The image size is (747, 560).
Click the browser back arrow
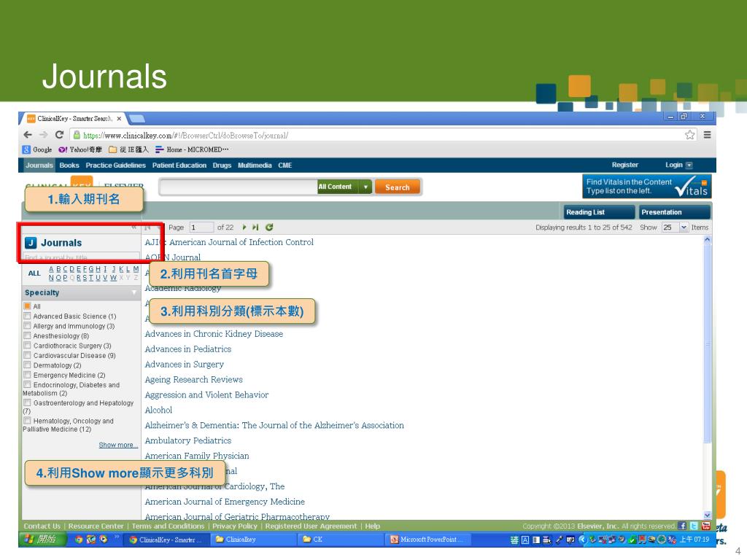point(28,135)
